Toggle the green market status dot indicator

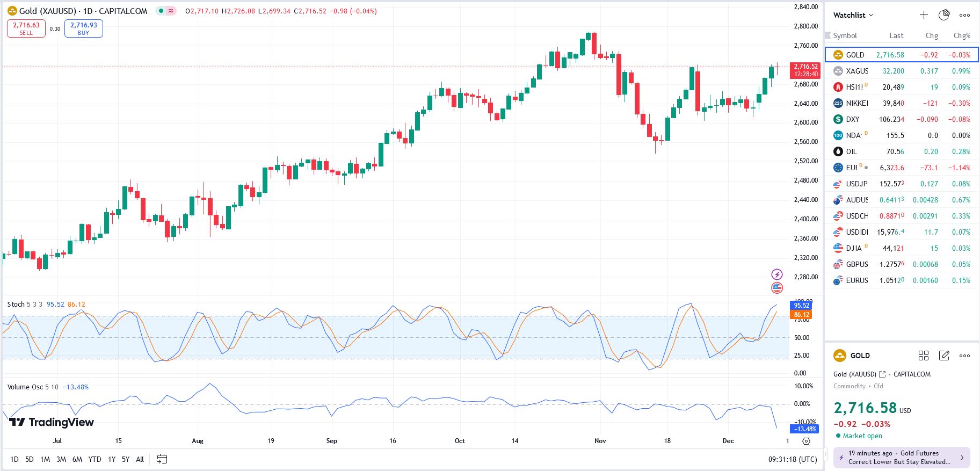tap(161, 11)
